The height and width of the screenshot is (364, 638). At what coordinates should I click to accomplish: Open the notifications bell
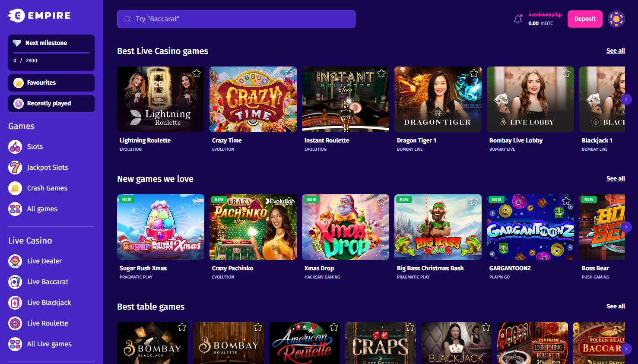[x=518, y=19]
